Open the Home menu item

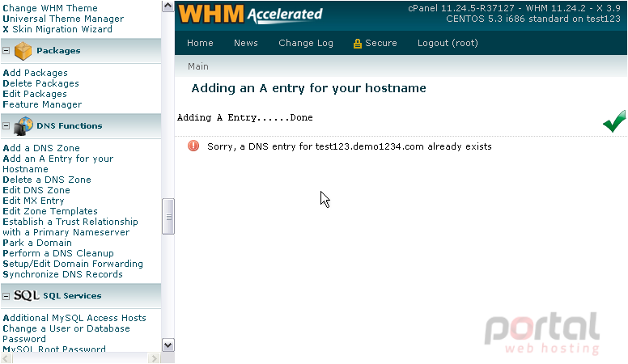200,43
